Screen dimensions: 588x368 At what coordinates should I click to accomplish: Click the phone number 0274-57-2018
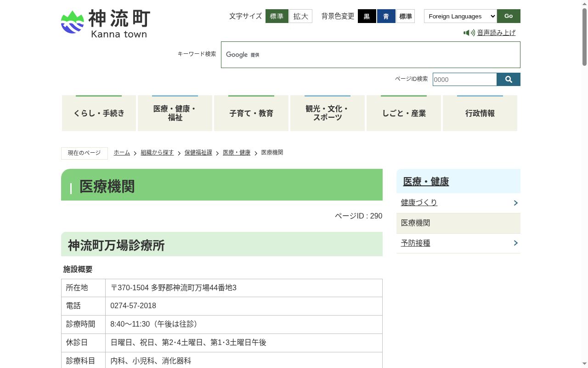point(133,306)
